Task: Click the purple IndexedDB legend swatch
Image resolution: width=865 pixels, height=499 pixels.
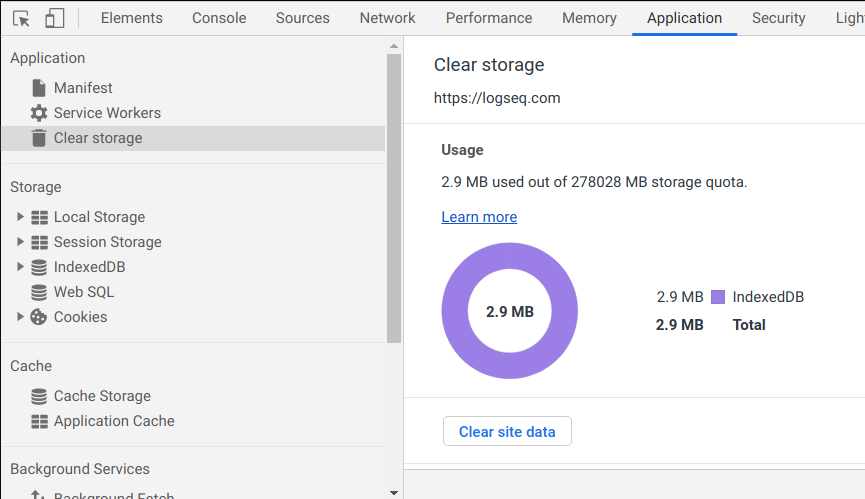Action: [717, 297]
